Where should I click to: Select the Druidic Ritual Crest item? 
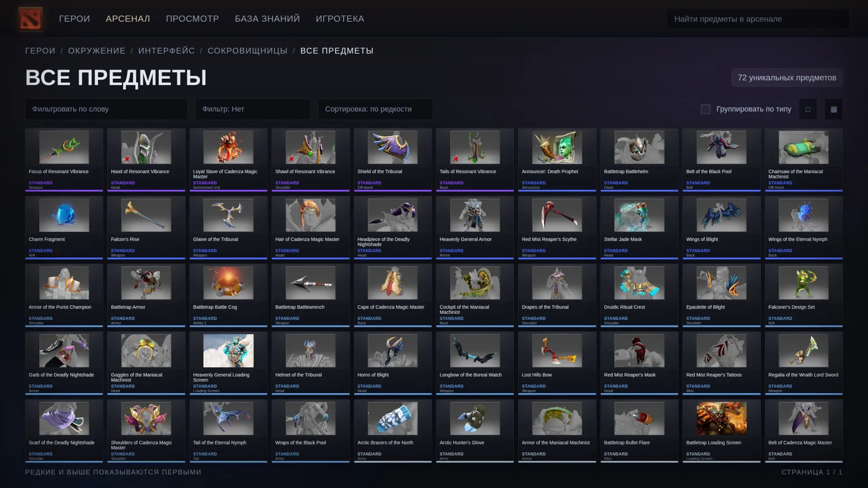[x=639, y=296]
